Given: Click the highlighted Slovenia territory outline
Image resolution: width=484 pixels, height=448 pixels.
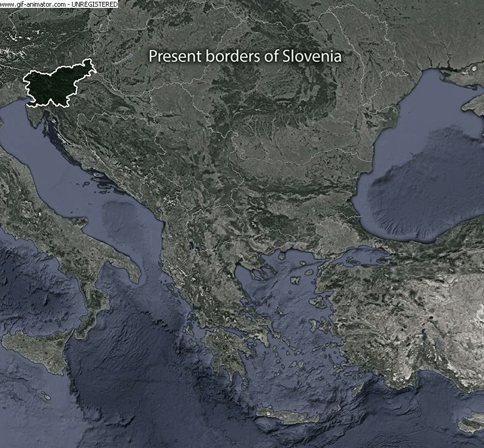Looking at the screenshot, I should tap(57, 84).
